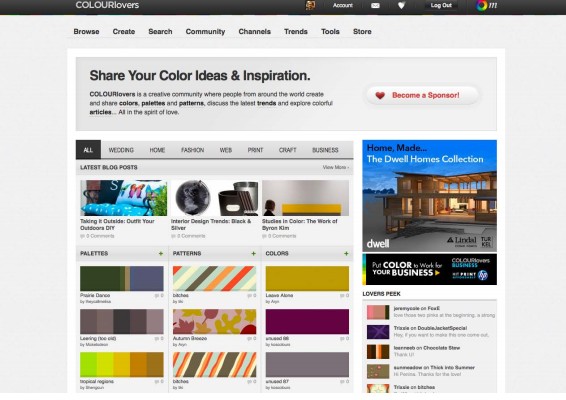Click comment icon beside Autumn Breeze

point(250,339)
